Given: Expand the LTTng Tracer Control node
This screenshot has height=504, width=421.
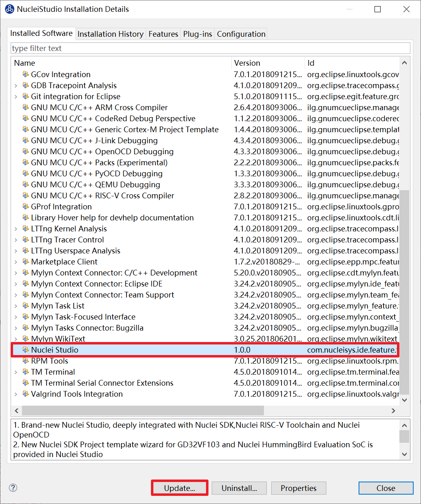Looking at the screenshot, I should point(16,240).
